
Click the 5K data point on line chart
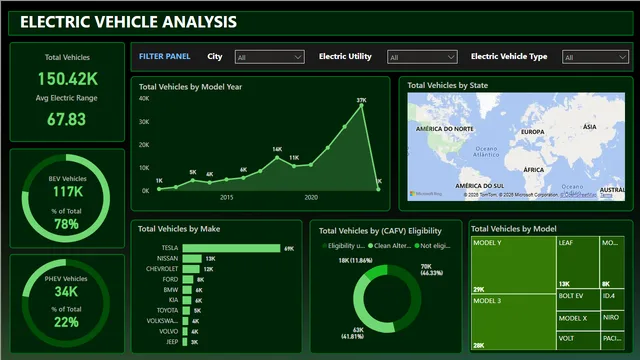(193, 180)
